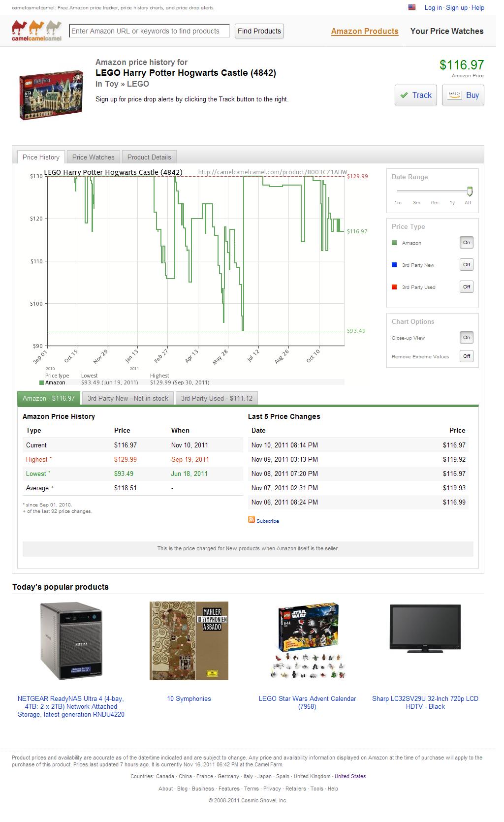Click the $93.49 lowest price value

pos(124,474)
